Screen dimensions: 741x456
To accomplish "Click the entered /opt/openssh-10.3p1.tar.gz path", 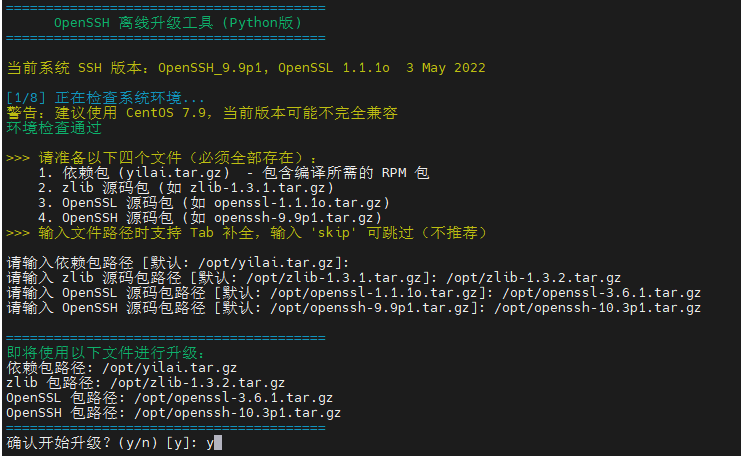I will [597, 308].
